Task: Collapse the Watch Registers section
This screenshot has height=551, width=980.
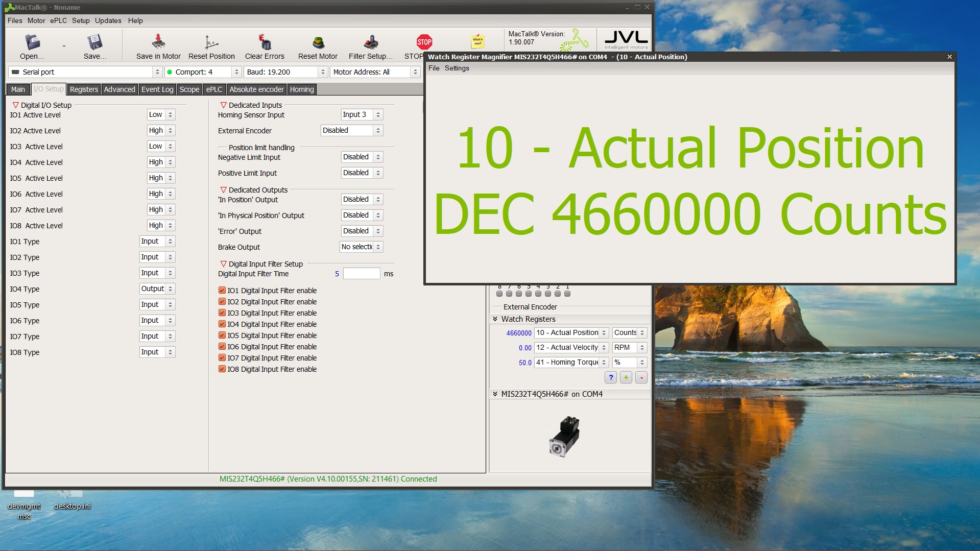Action: tap(495, 319)
